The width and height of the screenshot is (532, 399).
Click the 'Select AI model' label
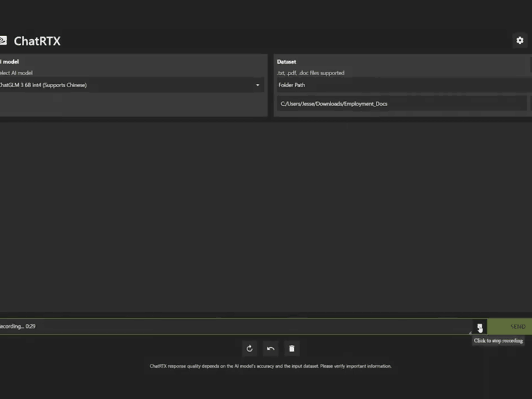pos(16,73)
